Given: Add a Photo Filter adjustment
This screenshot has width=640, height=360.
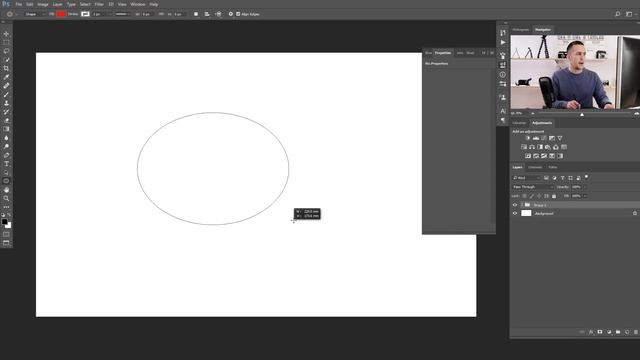Looking at the screenshot, I should point(548,147).
